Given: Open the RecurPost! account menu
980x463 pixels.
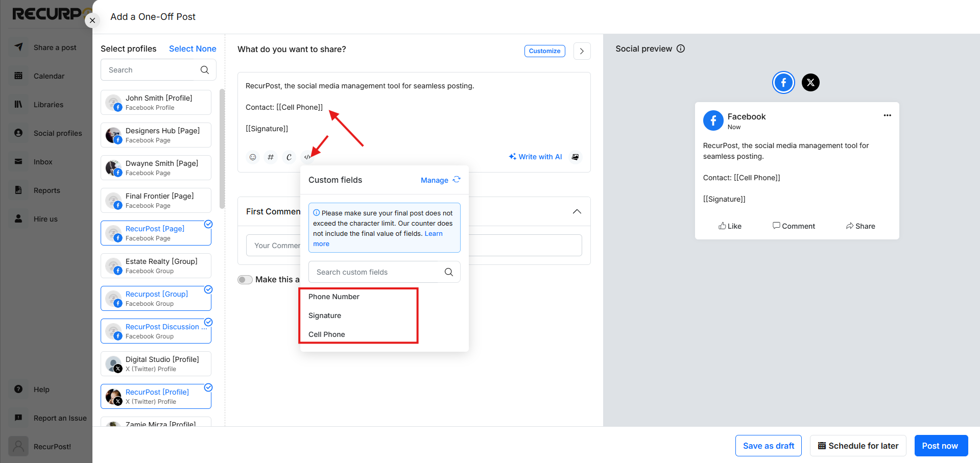Looking at the screenshot, I should [46, 447].
